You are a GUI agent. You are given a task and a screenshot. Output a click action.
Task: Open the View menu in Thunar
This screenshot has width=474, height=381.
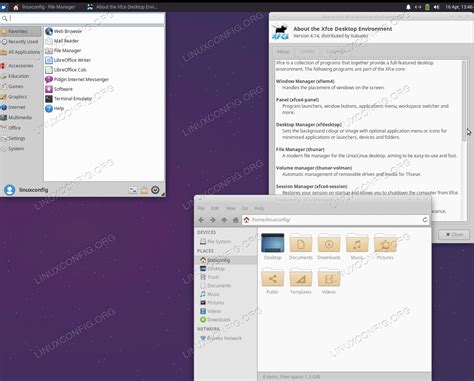click(x=230, y=208)
